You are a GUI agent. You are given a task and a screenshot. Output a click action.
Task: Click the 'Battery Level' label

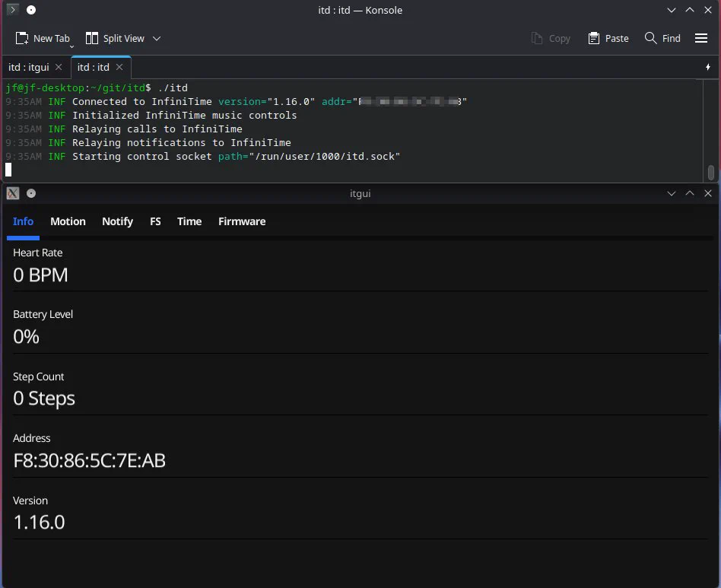pos(43,314)
